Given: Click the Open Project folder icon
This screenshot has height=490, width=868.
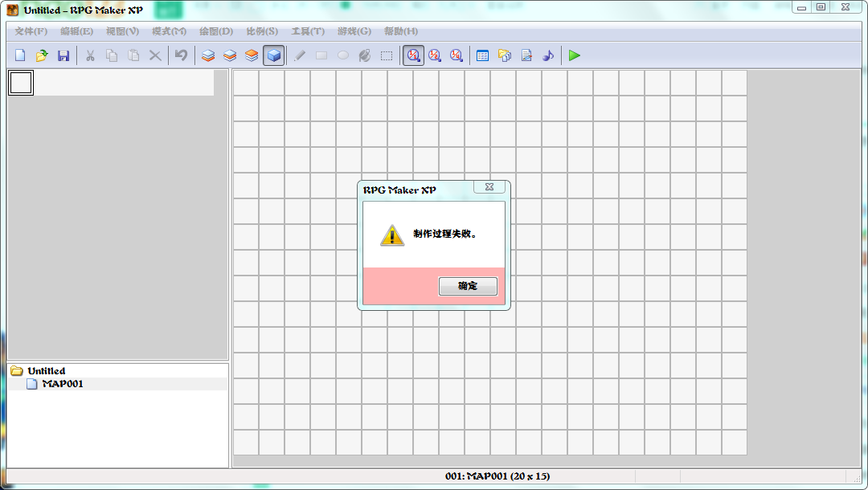Looking at the screenshot, I should tap(42, 55).
